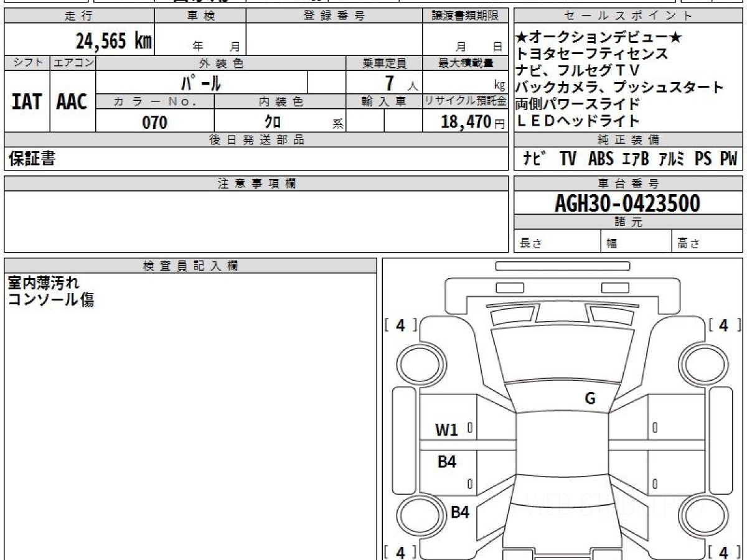
Task: Click the 後日発送部品 section header
Action: [x=256, y=140]
